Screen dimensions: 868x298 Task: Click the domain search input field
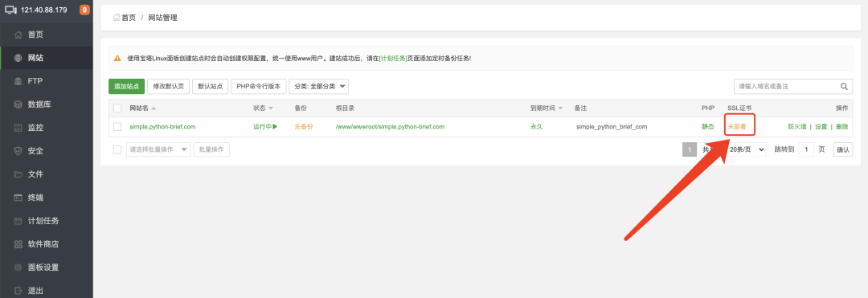point(786,86)
